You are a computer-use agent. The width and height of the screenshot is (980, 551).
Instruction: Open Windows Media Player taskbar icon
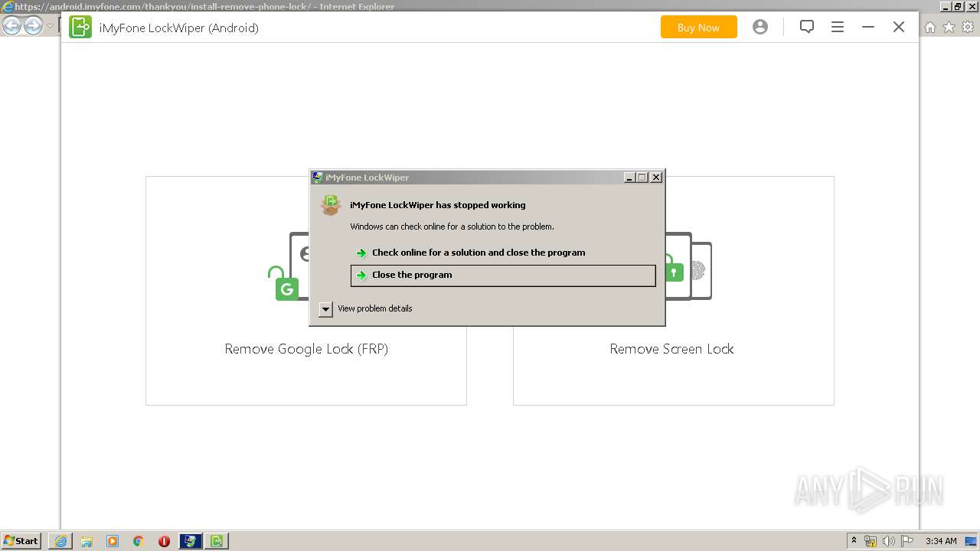click(x=113, y=541)
